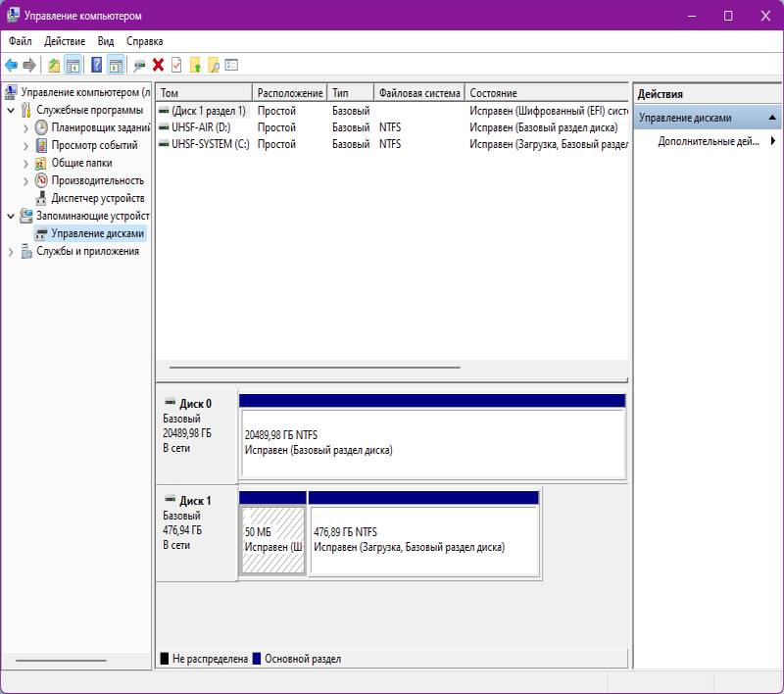Open Диспетчер устройств in the tree
Image resolution: width=784 pixels, height=694 pixels.
pos(97,198)
